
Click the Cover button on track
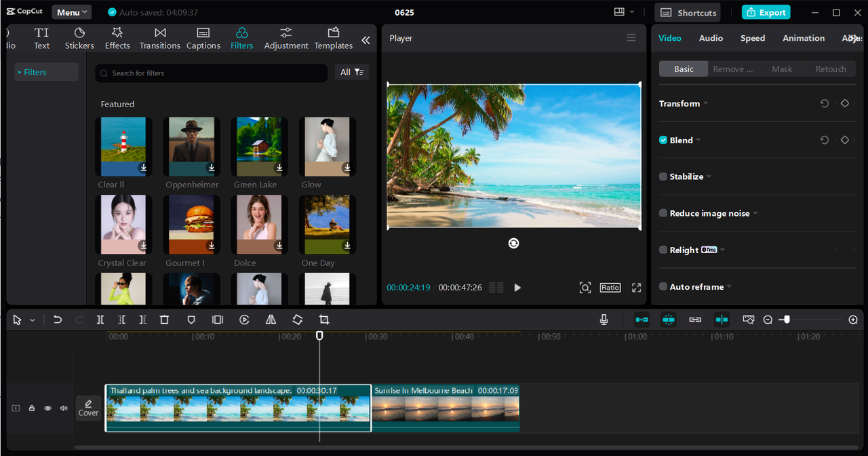coord(88,408)
